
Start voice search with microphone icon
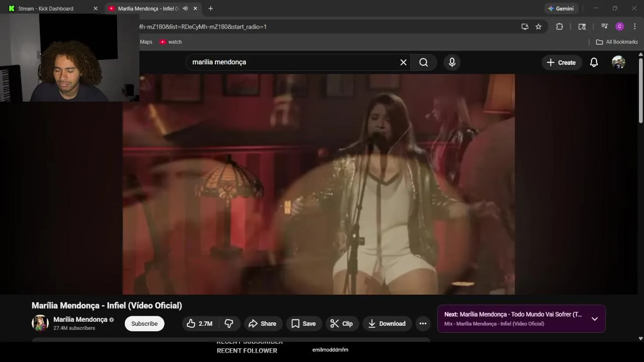click(452, 62)
